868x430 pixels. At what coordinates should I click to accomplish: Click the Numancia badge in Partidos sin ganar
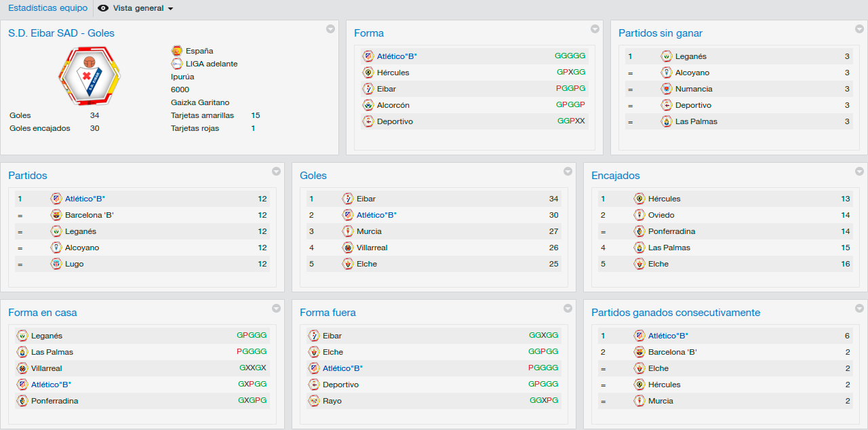667,89
